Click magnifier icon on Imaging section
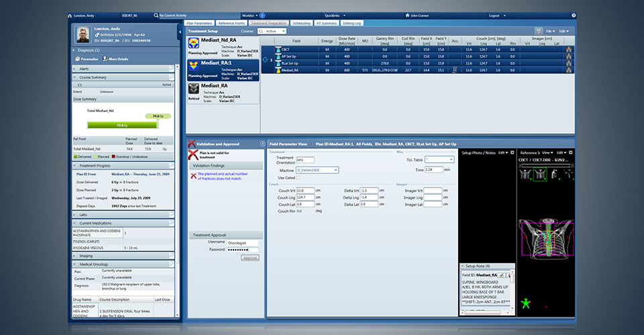The image size is (644, 335). click(171, 255)
